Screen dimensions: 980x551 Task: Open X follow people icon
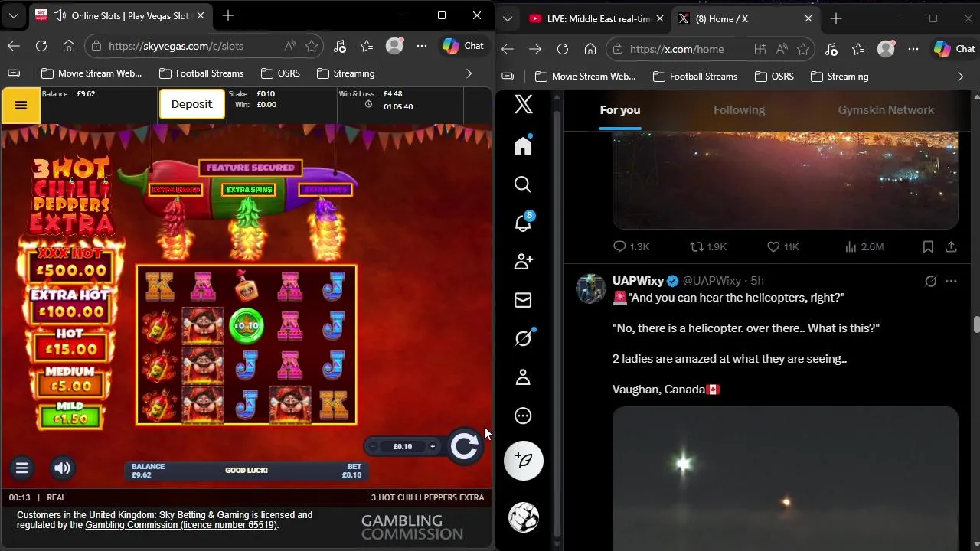[x=523, y=262]
